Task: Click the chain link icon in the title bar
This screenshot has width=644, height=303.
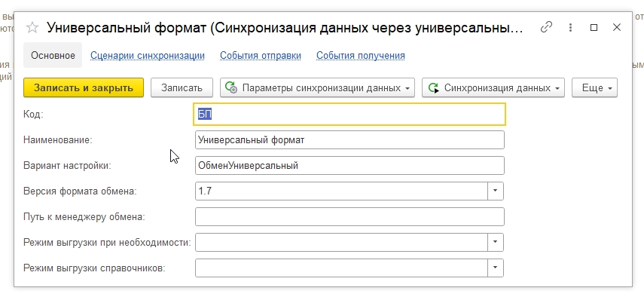Action: [x=547, y=27]
